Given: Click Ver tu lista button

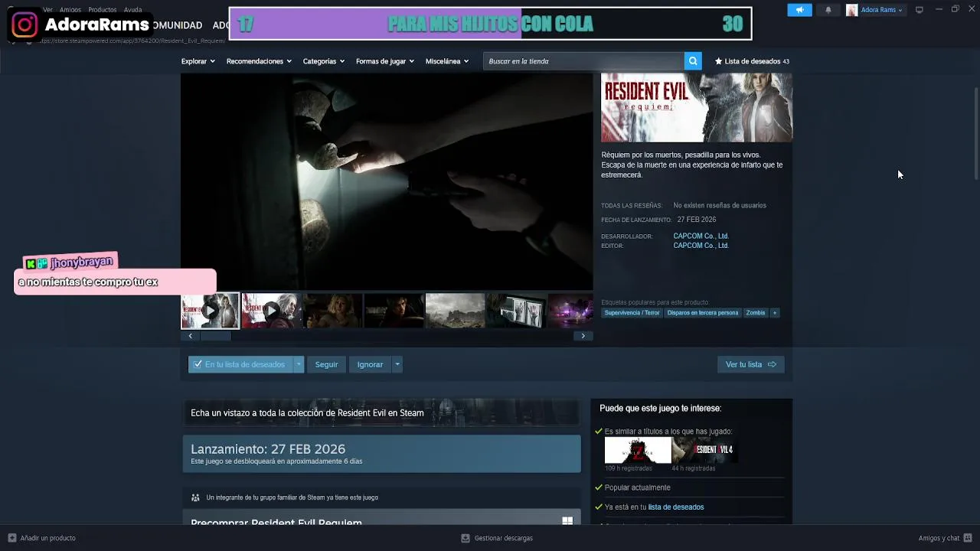Looking at the screenshot, I should [x=750, y=364].
